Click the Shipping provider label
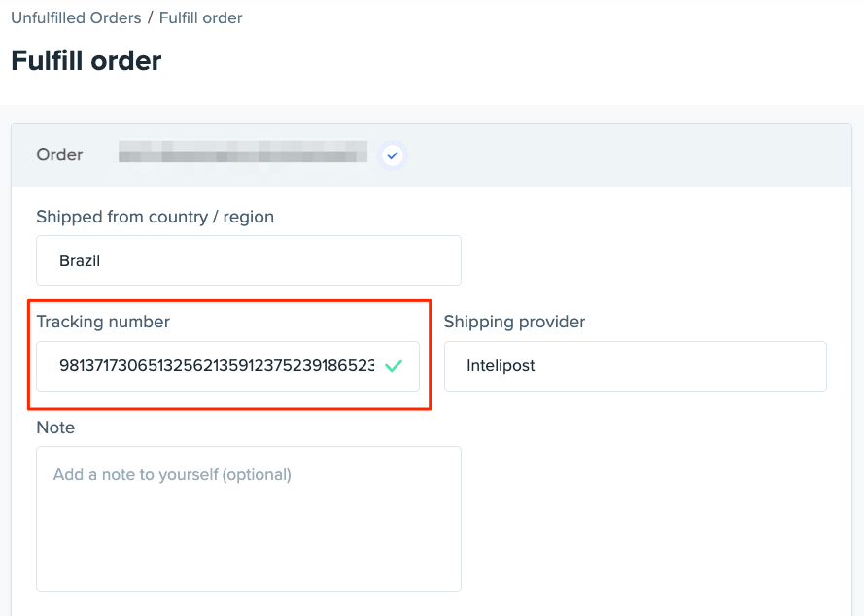Screen dimensions: 864x616 (514, 322)
